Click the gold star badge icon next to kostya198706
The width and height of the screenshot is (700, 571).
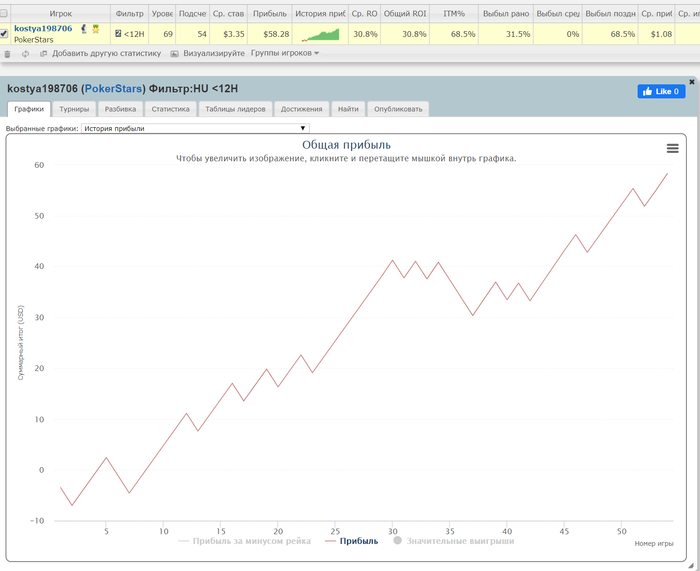pos(96,29)
